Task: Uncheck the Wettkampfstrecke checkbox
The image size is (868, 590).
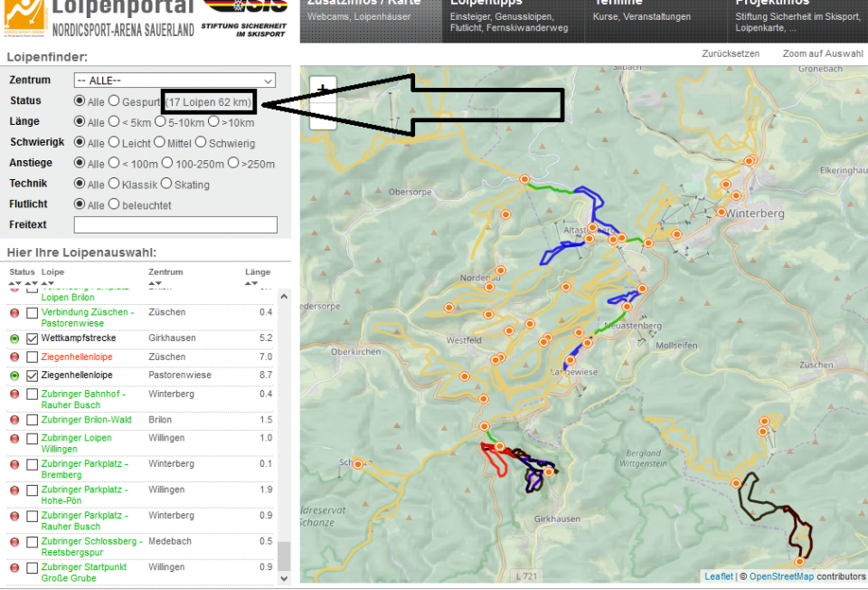Action: coord(33,338)
